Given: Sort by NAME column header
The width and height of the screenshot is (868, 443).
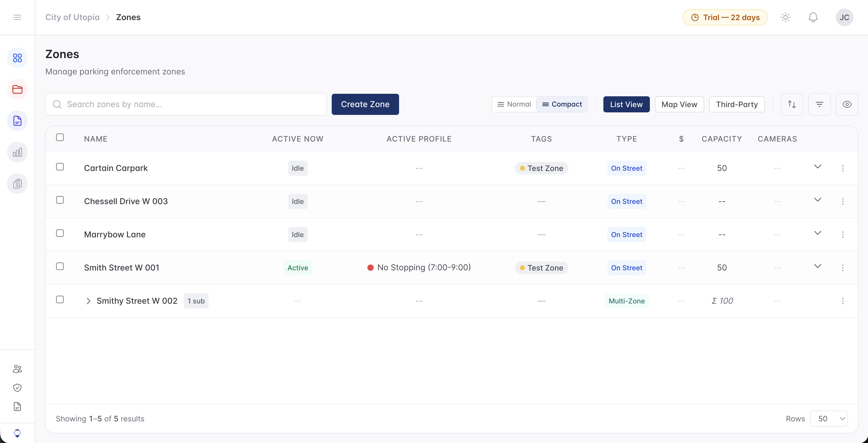Looking at the screenshot, I should pyautogui.click(x=96, y=139).
